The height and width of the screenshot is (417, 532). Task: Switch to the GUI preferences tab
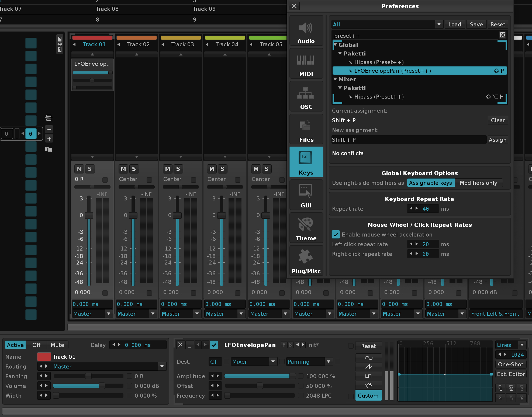(306, 195)
